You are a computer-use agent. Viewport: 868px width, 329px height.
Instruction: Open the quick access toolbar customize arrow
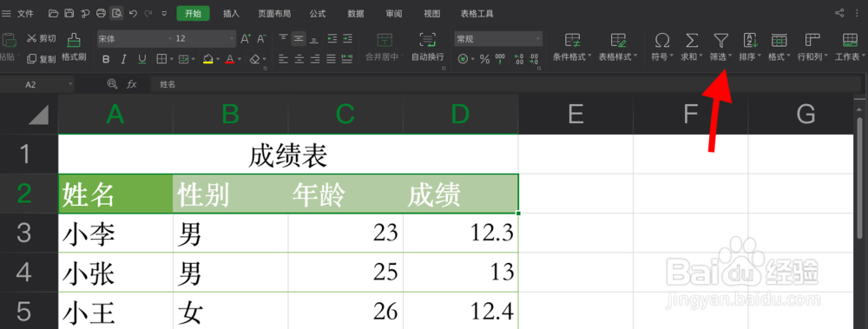(164, 13)
